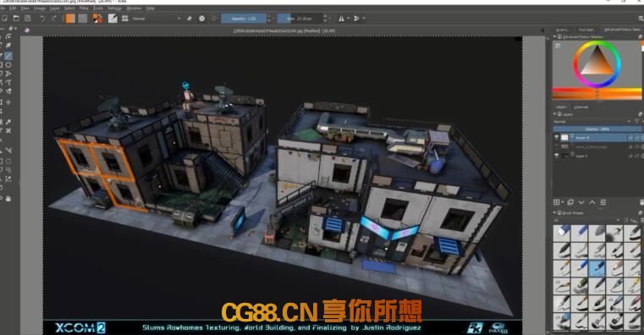Screen dimensions: 644x335
Task: Toggle horizontal mirror tool
Action: 341,19
